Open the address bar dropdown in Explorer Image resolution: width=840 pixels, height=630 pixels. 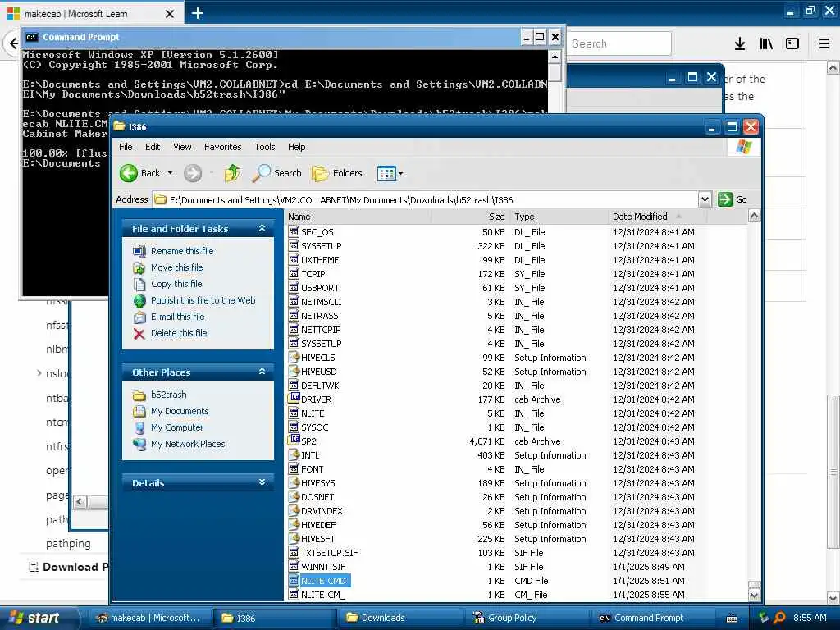pos(705,199)
